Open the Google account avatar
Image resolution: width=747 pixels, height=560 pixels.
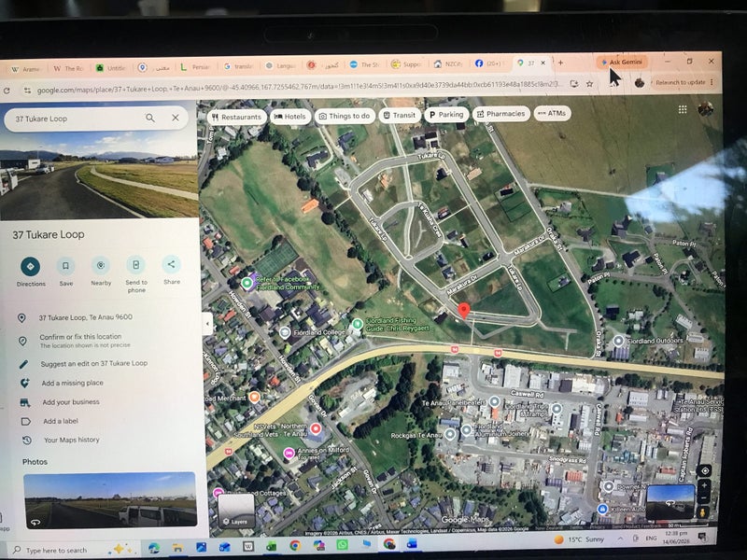click(x=706, y=108)
